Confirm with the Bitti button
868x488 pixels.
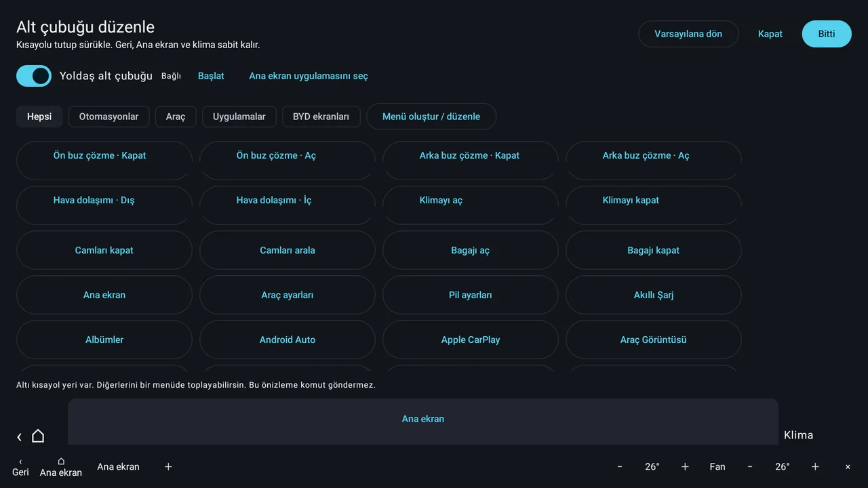pos(827,34)
